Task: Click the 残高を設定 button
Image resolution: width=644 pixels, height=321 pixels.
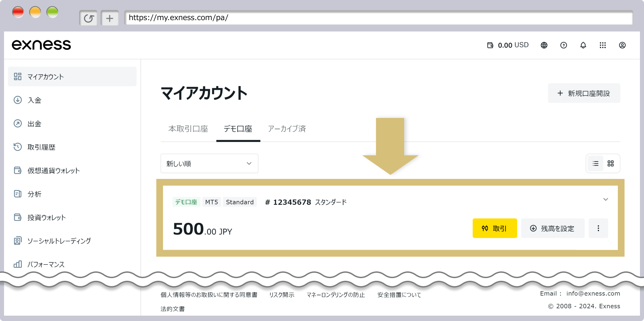Action: click(553, 228)
